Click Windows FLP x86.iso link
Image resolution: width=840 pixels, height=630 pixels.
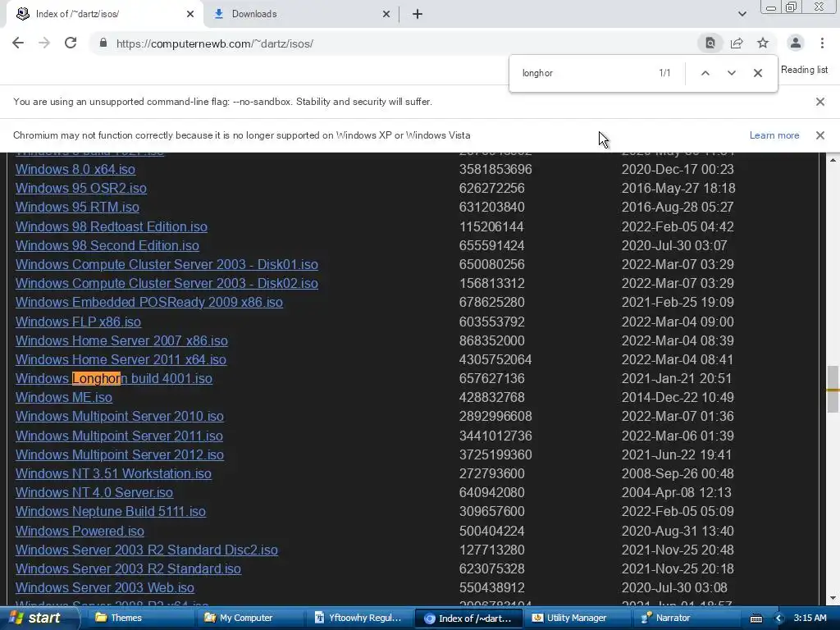point(78,322)
